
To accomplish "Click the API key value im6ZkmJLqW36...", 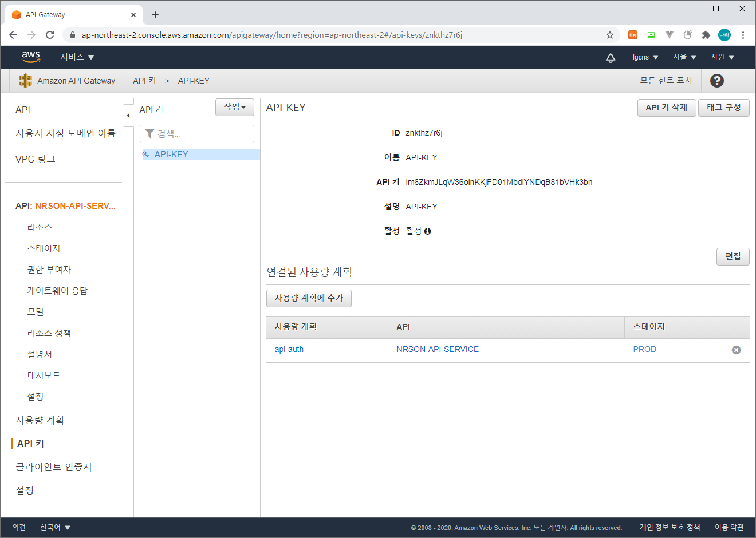I will tap(499, 182).
